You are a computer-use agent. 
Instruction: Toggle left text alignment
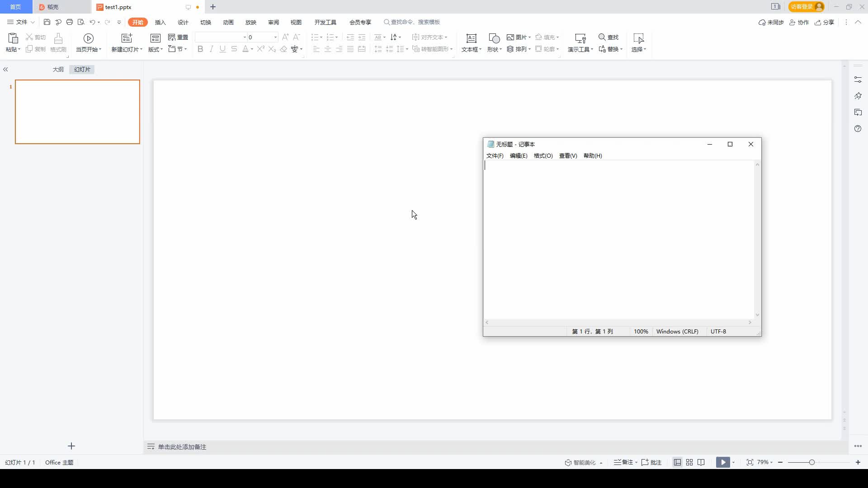point(316,49)
